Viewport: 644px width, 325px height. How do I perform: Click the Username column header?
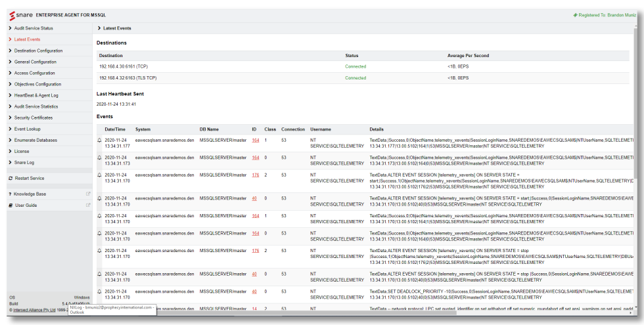(x=321, y=129)
